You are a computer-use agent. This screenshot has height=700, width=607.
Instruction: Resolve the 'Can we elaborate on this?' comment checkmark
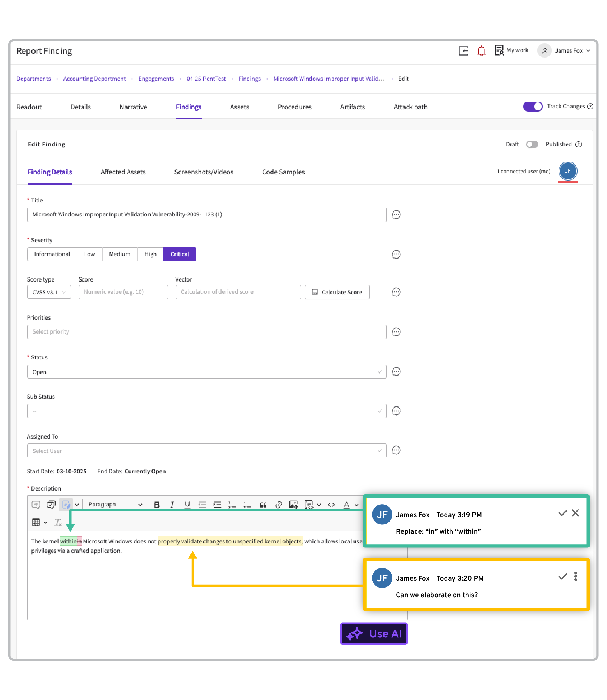562,576
